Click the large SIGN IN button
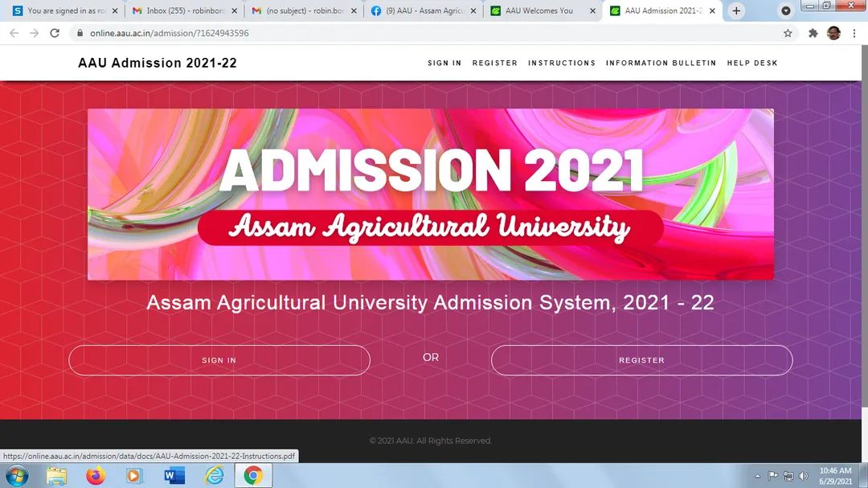Viewport: 868px width, 488px height. coord(219,360)
